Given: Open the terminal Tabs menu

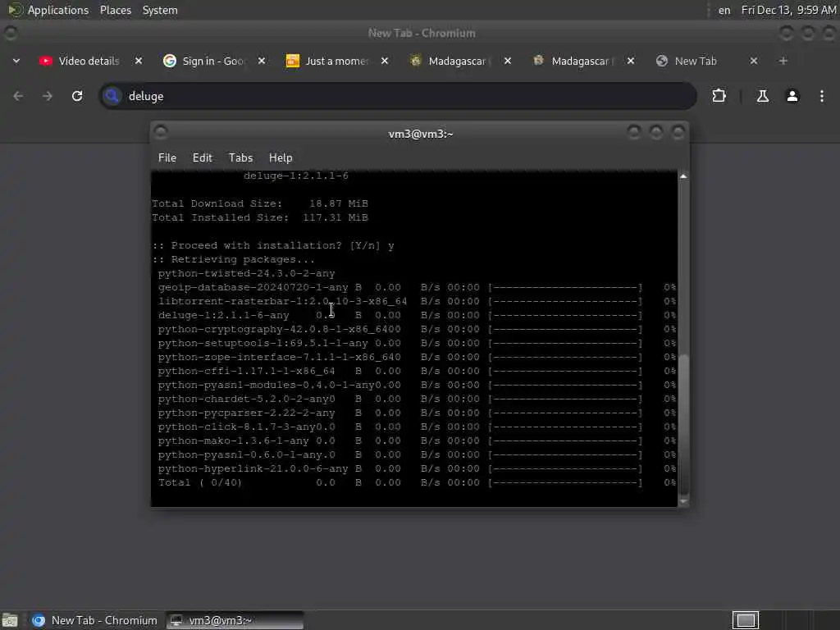Looking at the screenshot, I should pyautogui.click(x=240, y=157).
